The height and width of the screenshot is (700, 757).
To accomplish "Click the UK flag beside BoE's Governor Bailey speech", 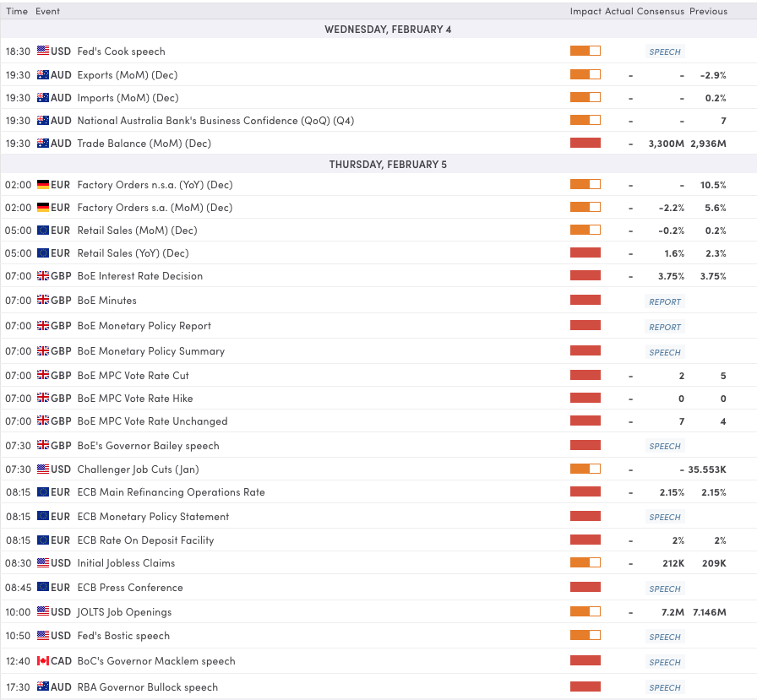I will tap(43, 445).
